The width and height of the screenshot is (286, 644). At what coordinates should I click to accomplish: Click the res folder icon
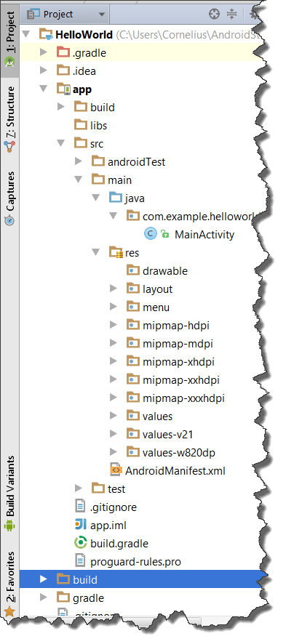(116, 253)
